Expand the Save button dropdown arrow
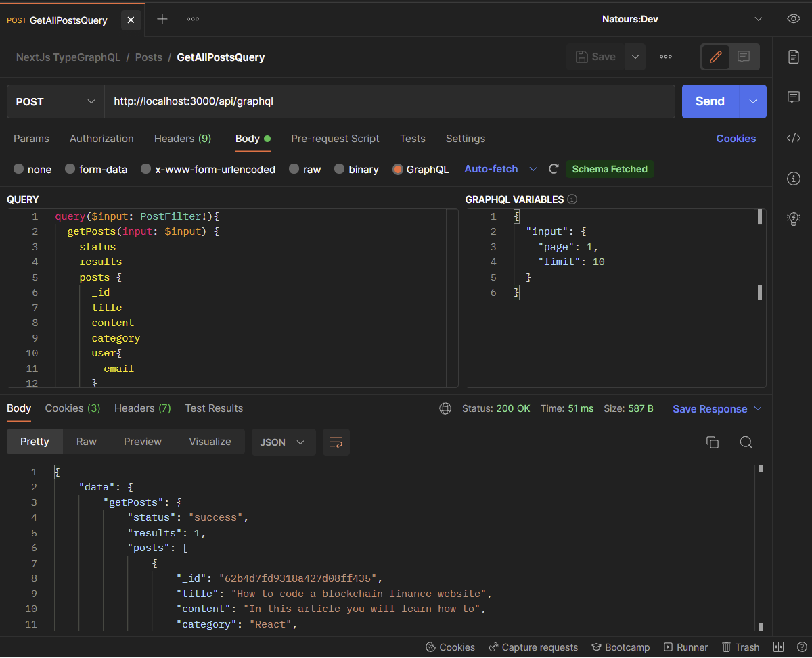 pos(635,57)
